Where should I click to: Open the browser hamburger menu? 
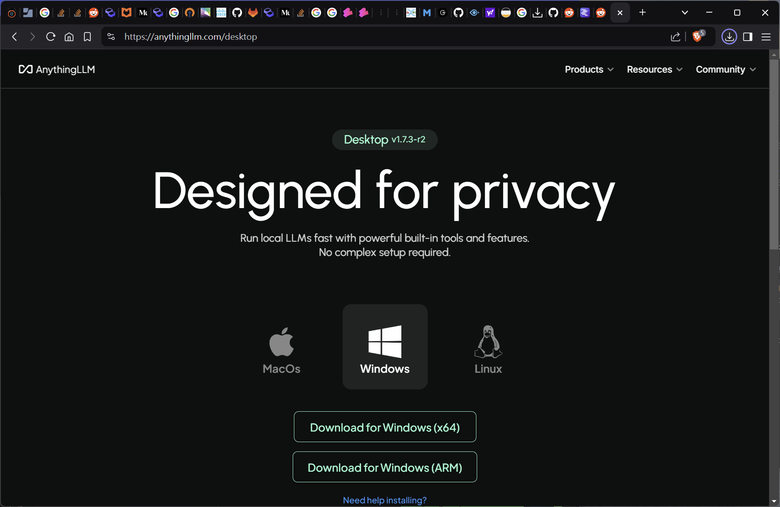click(x=766, y=37)
